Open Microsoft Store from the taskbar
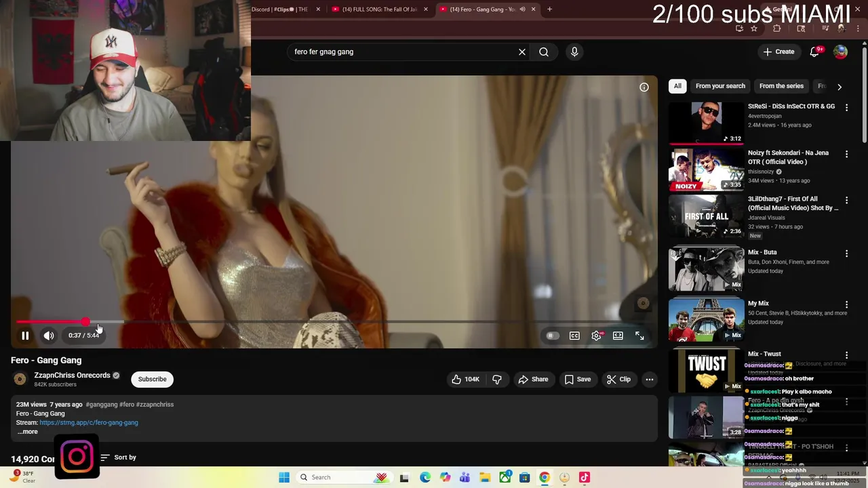868x488 pixels. click(525, 477)
